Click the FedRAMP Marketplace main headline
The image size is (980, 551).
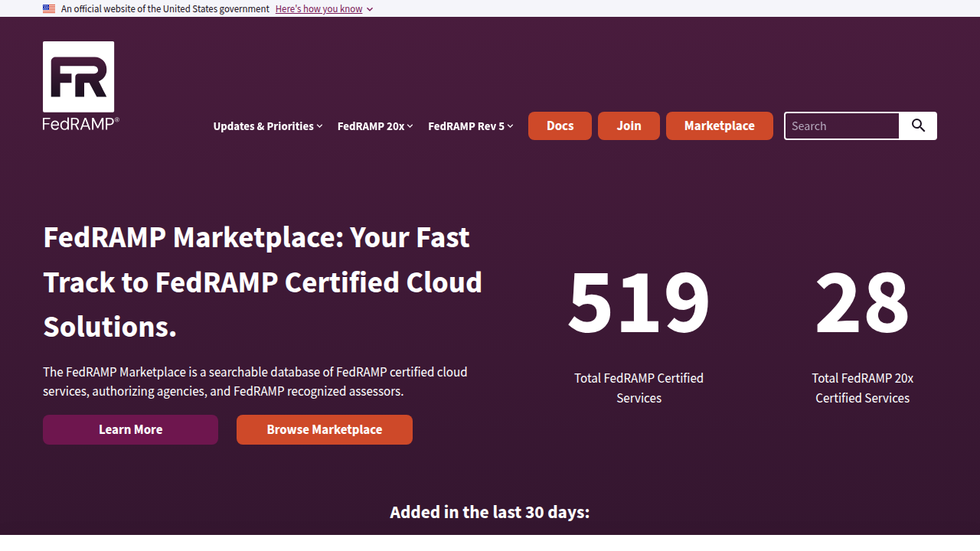[263, 282]
